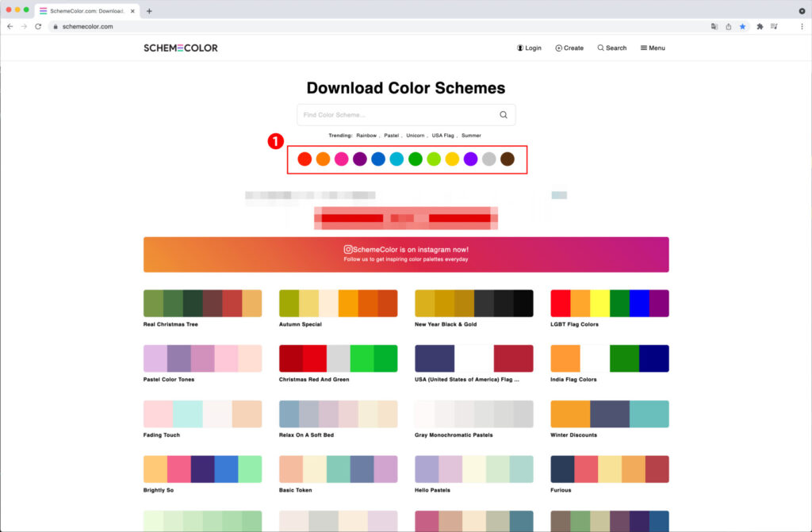Open the extensions puzzle icon
The height and width of the screenshot is (532, 812).
point(760,26)
